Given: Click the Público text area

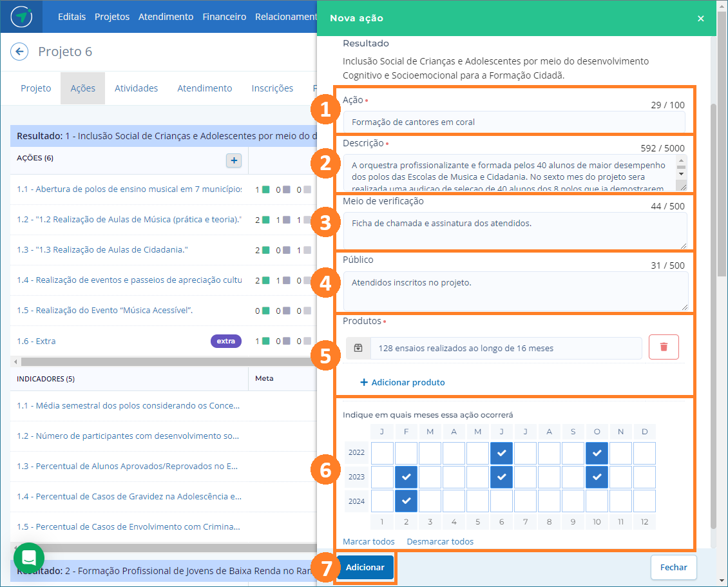Looking at the screenshot, I should [515, 291].
